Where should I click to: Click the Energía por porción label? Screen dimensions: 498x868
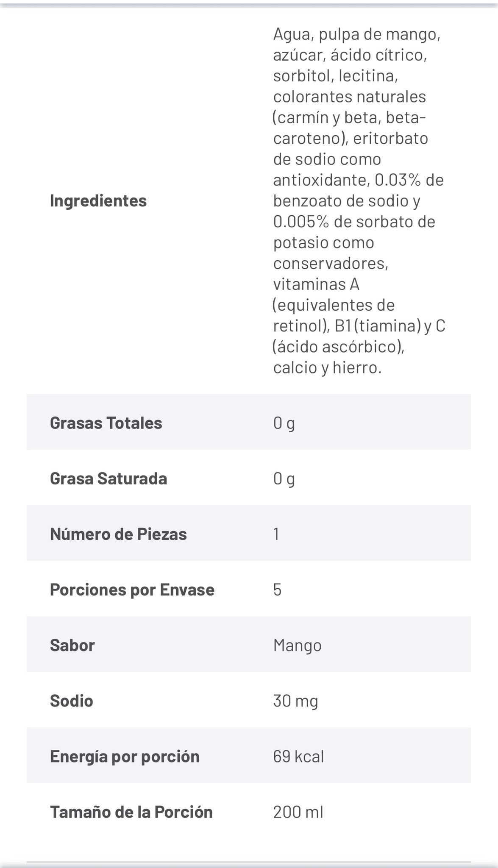(x=125, y=756)
